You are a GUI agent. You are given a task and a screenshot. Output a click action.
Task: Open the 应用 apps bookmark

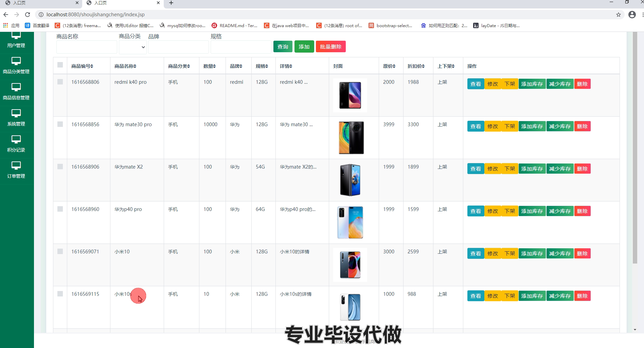pos(11,25)
